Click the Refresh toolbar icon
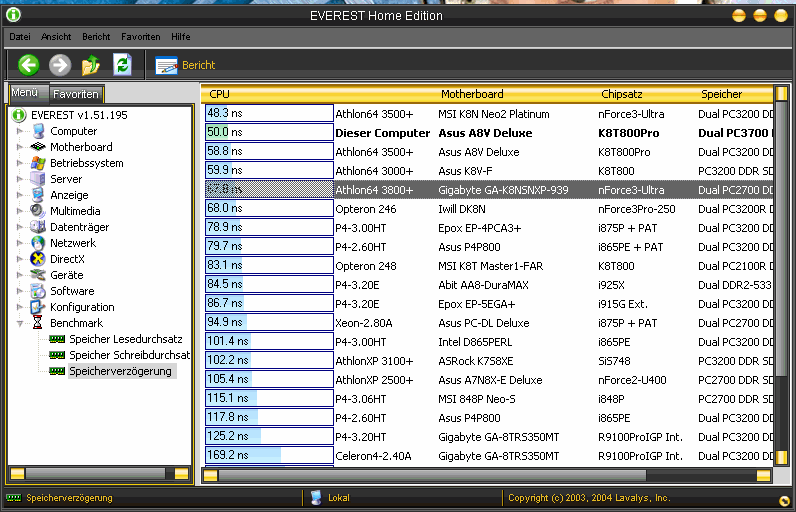Screen dimensions: 796x512 click(x=122, y=65)
